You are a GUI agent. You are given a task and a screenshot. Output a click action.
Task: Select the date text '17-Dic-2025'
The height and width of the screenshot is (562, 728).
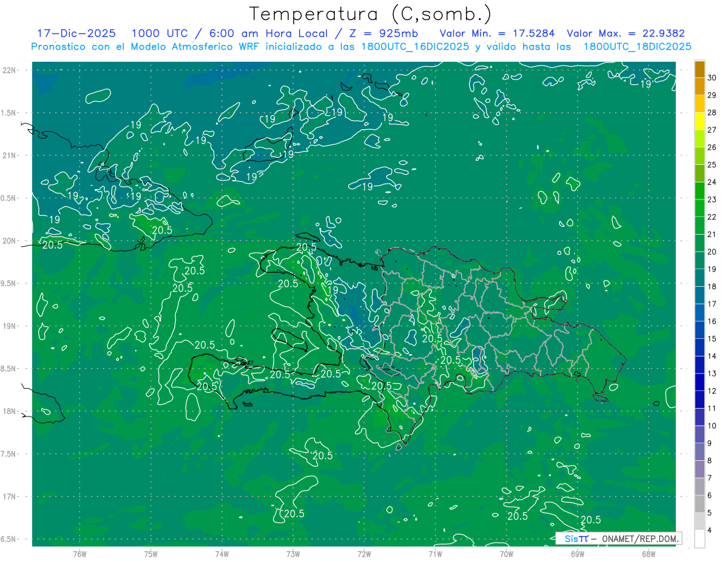76,33
